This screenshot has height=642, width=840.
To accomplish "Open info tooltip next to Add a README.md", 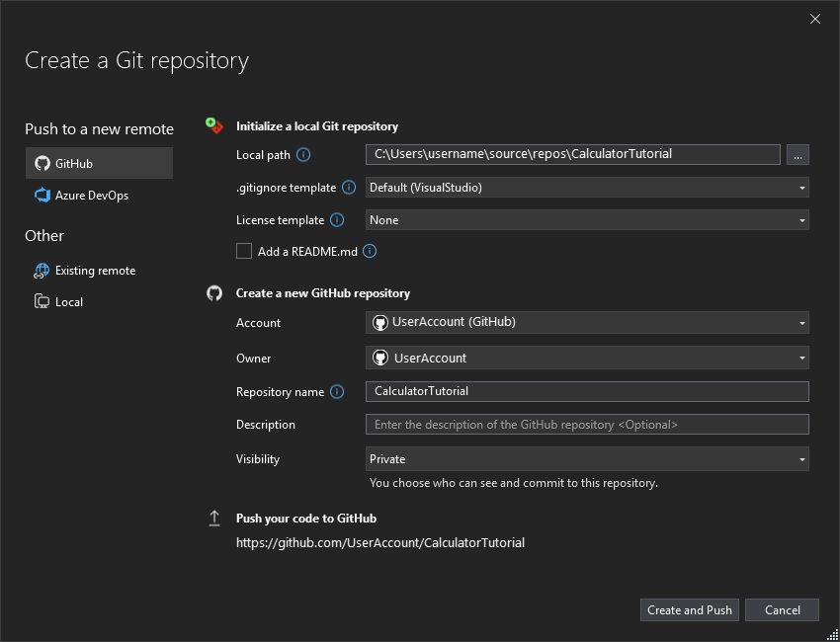I will pos(370,251).
